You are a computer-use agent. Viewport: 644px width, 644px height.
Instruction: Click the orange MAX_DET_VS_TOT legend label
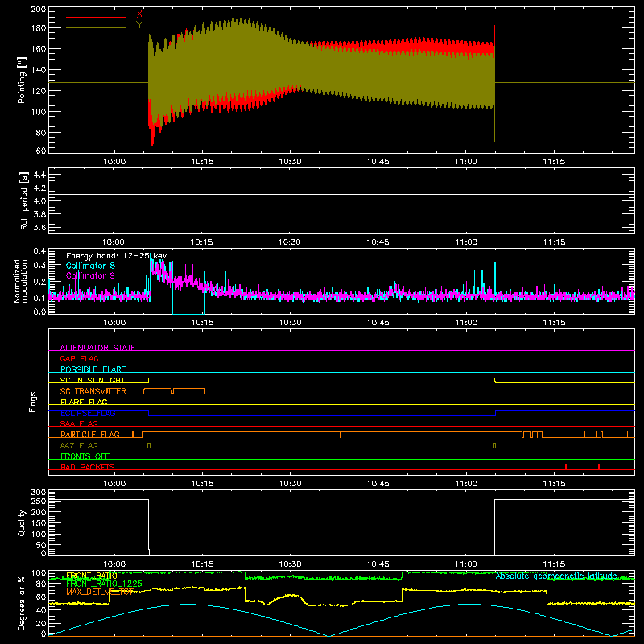point(100,592)
